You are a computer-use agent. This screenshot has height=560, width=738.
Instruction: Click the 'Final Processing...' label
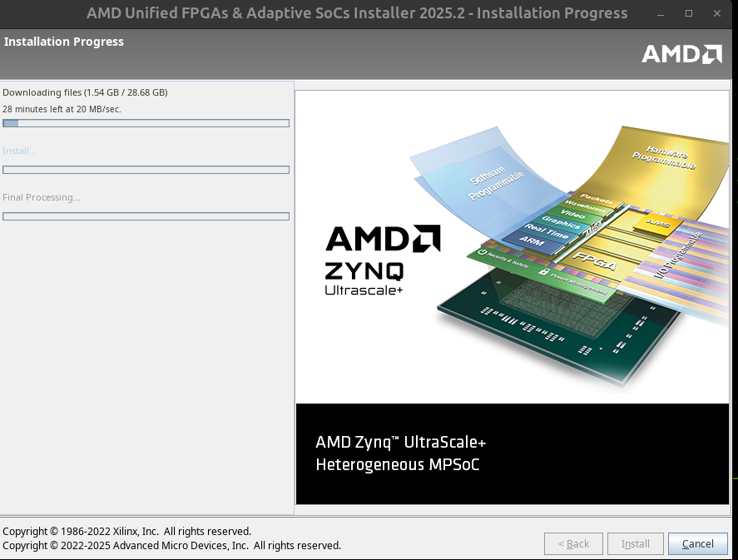pos(42,197)
